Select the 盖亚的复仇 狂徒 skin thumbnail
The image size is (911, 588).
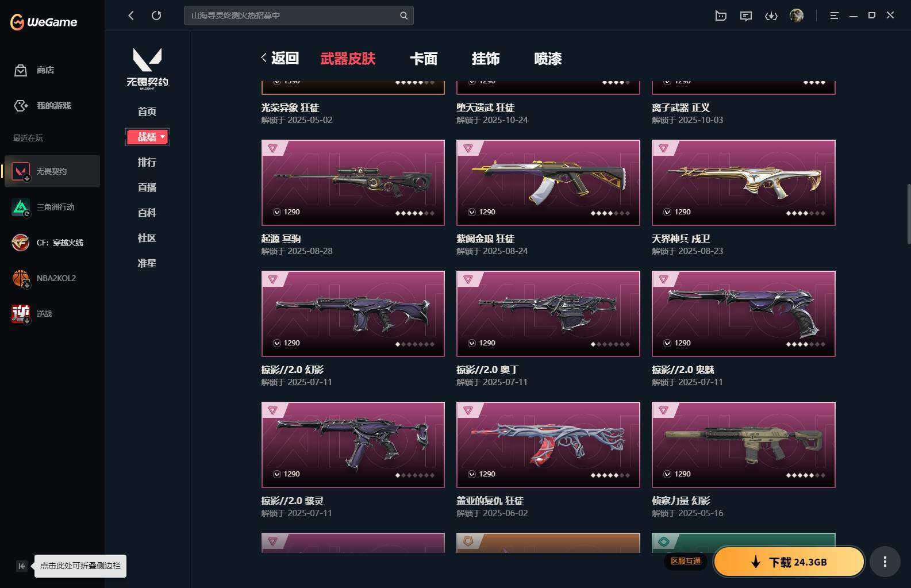(x=548, y=444)
